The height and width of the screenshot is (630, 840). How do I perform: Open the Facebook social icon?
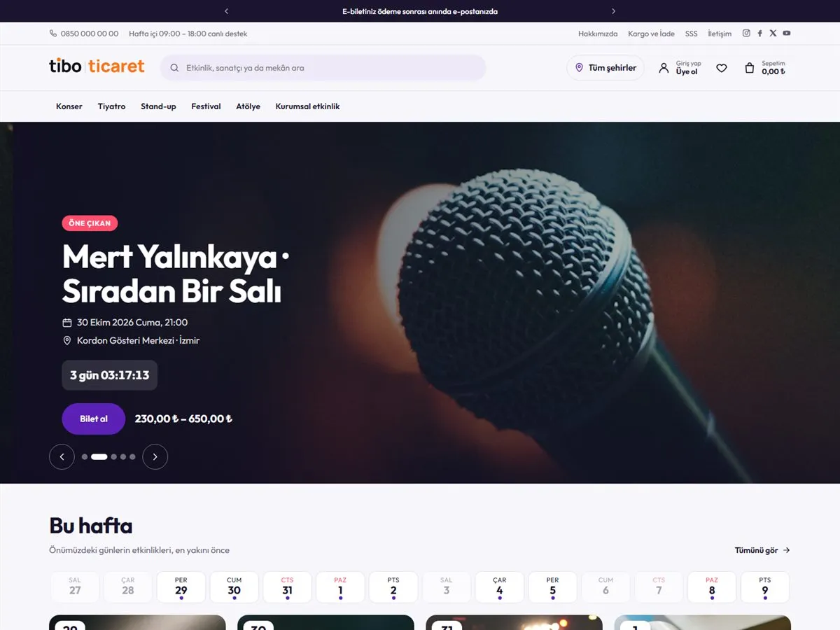click(x=759, y=33)
